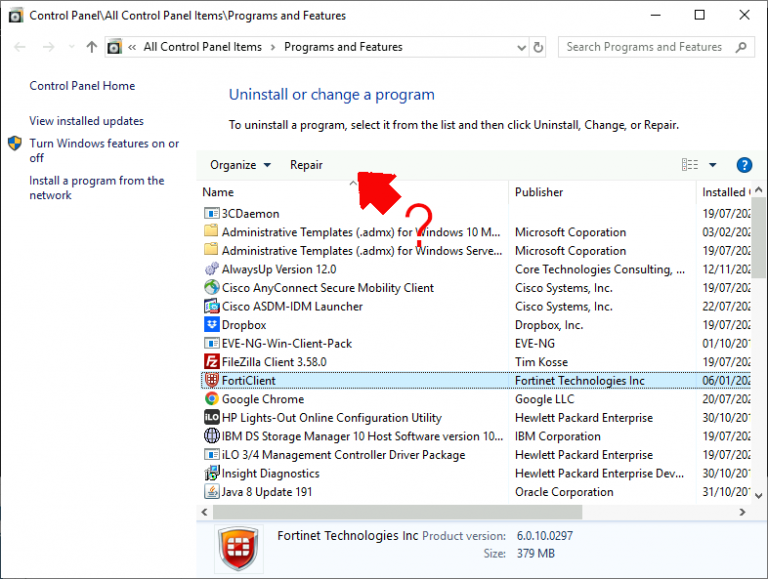Select the Dropbox program name

(244, 325)
